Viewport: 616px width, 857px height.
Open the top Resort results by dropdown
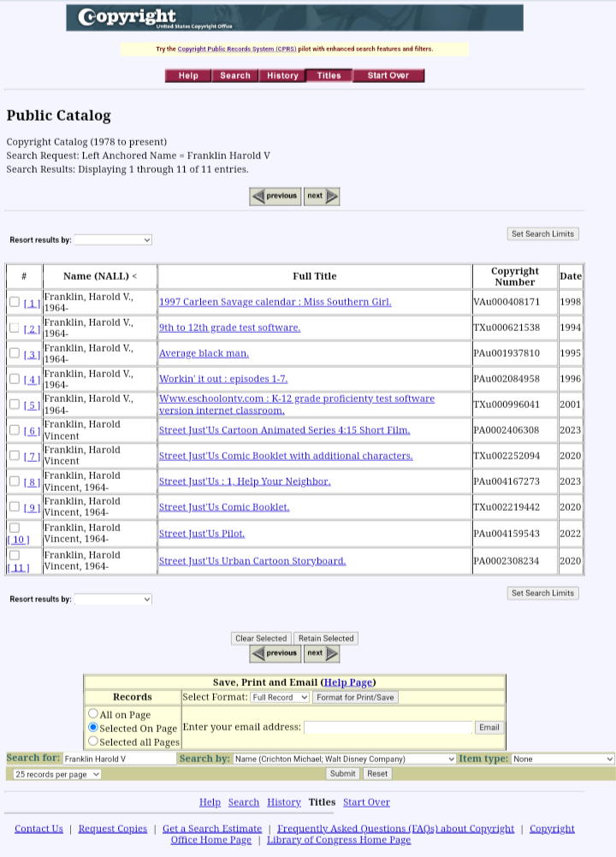(113, 240)
